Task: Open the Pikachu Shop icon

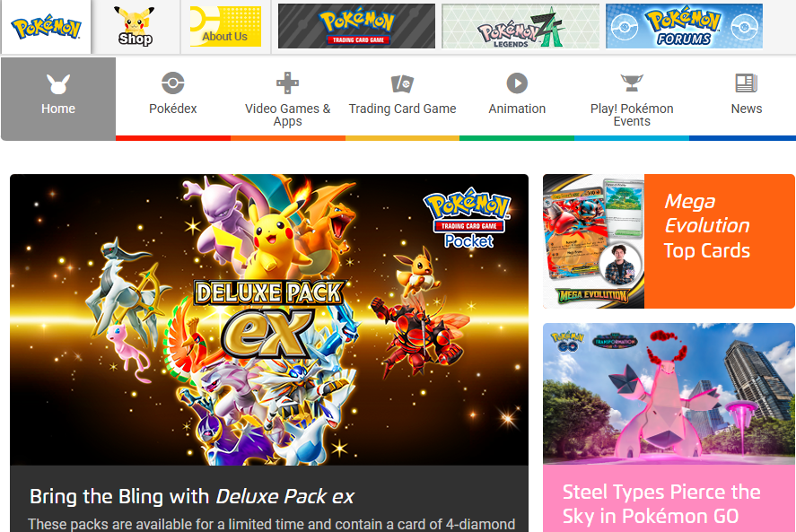Action: [135, 26]
